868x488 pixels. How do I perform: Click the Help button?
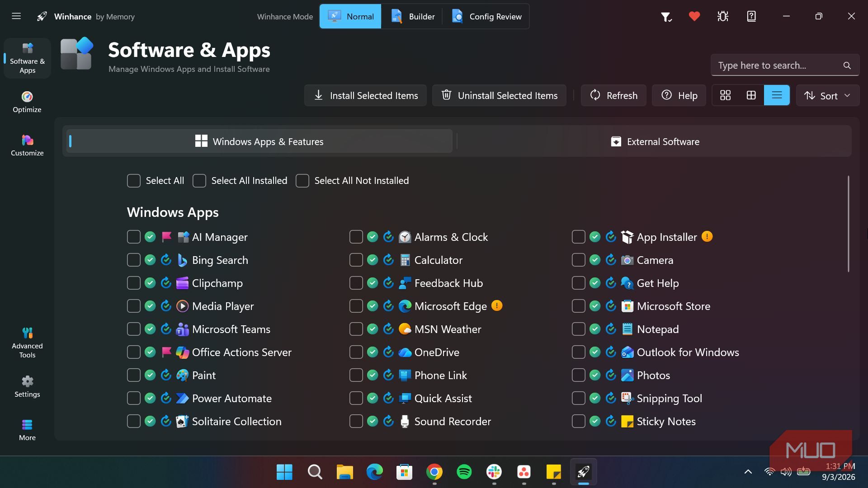pos(679,95)
